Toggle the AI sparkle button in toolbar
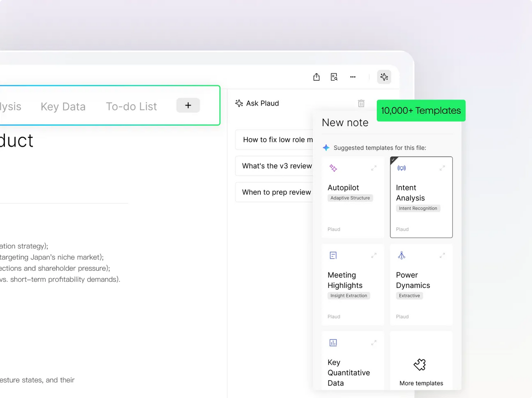 384,77
